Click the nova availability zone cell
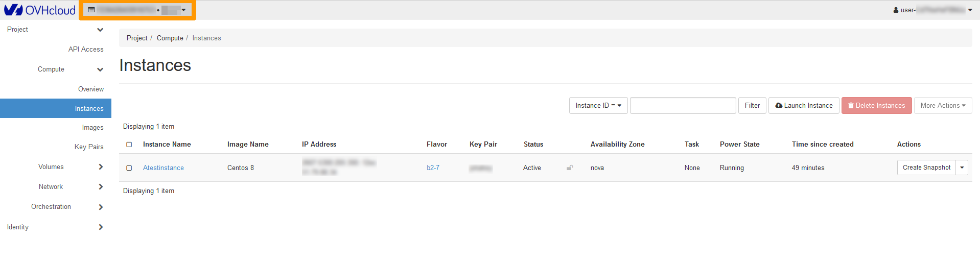This screenshot has width=980, height=261. [597, 168]
